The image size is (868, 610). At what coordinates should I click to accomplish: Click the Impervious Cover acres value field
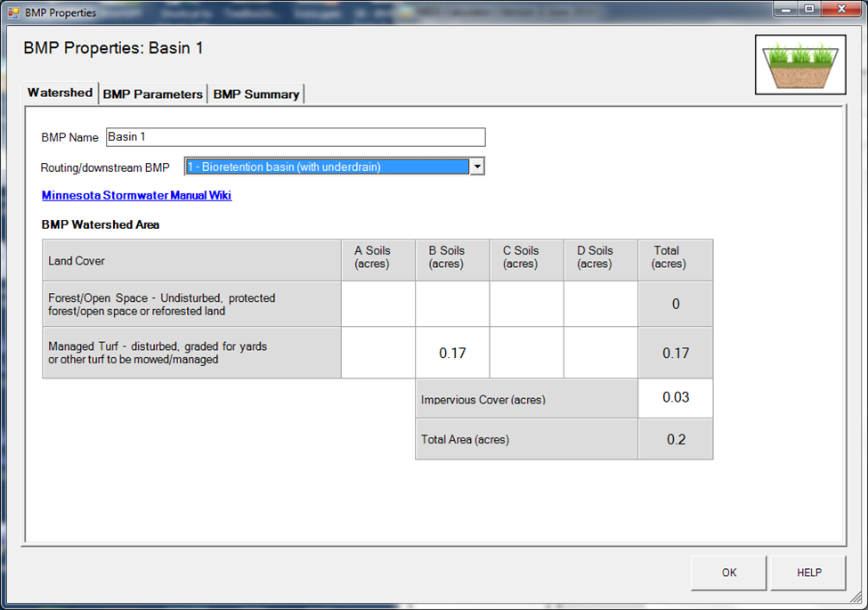(675, 398)
